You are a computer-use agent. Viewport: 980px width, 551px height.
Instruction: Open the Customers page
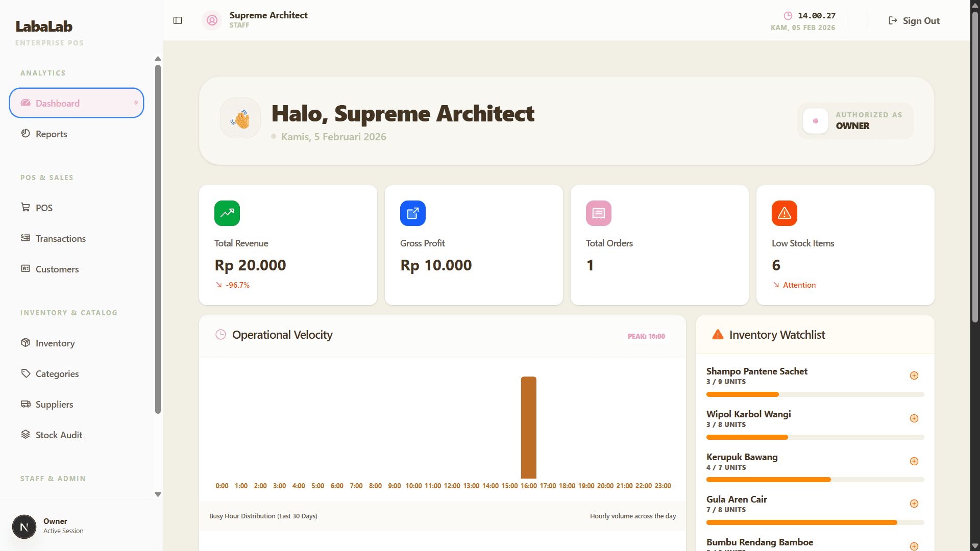click(77, 269)
